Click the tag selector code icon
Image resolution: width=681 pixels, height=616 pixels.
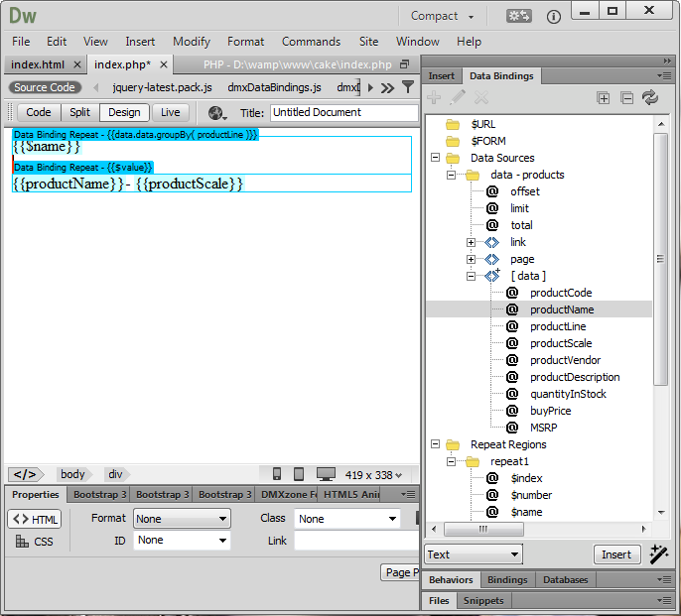coord(25,474)
